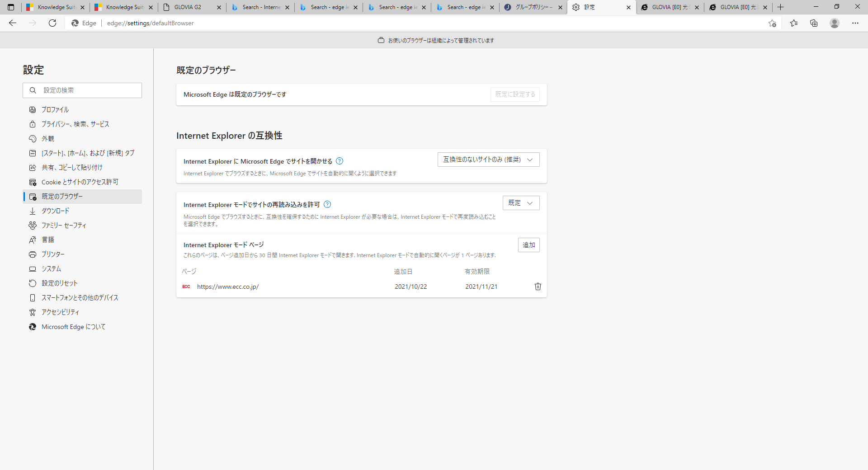This screenshot has height=470, width=868.
Task: Open プリンター settings section
Action: pos(82,254)
